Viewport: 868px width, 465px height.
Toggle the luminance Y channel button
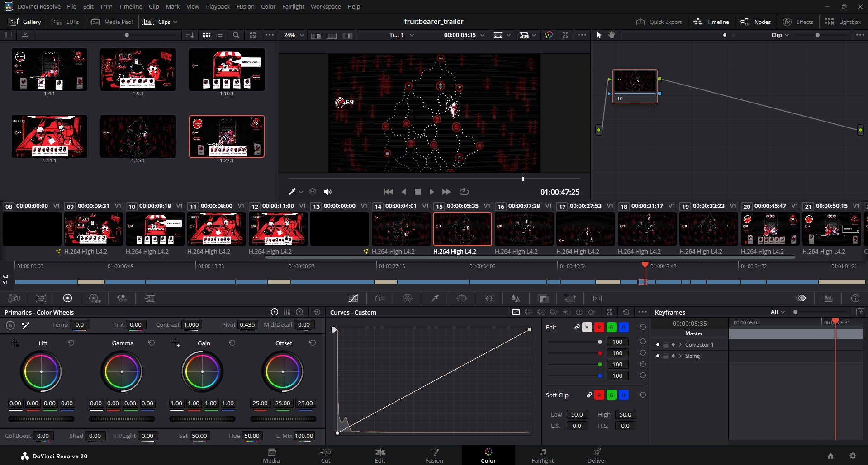587,327
